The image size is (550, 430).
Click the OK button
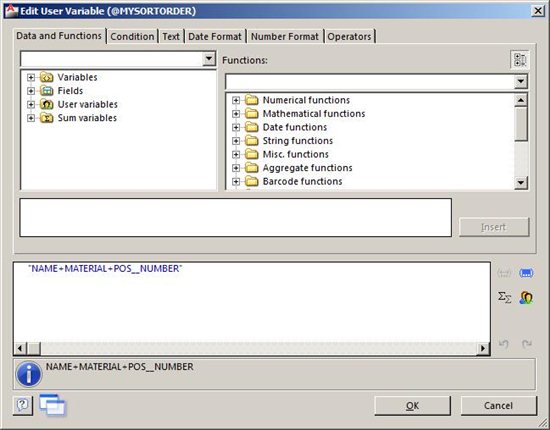[412, 406]
